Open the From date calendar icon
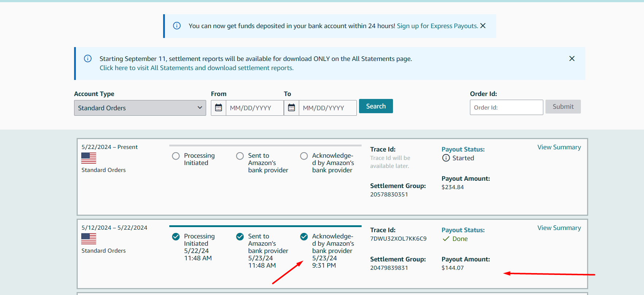The width and height of the screenshot is (644, 295). (x=219, y=108)
